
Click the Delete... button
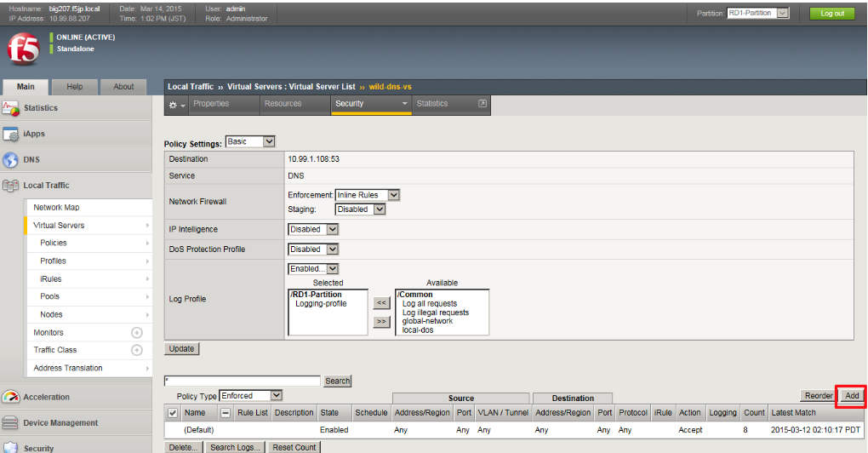tap(184, 447)
